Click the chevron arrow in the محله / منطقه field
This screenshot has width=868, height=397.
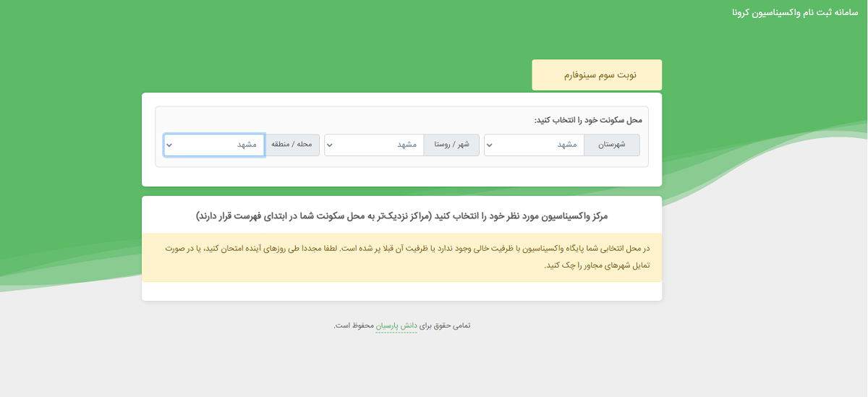(x=169, y=145)
